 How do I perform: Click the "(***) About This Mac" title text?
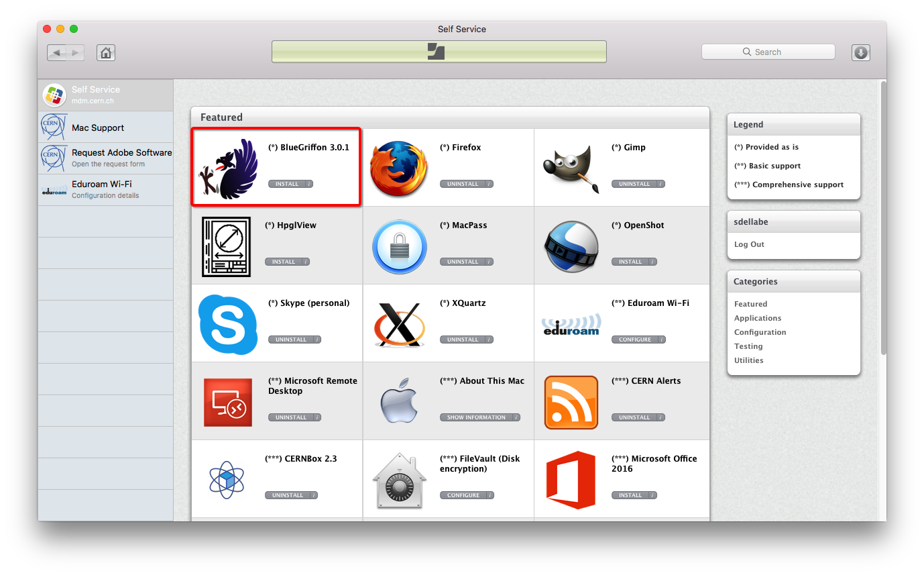482,381
